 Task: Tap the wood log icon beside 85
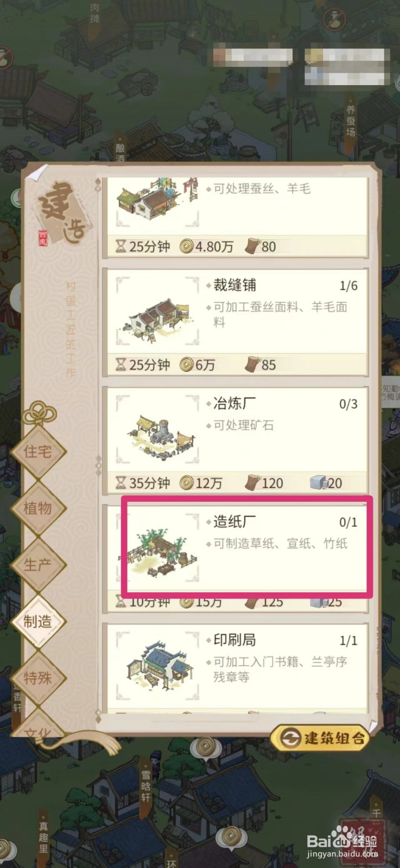[252, 365]
